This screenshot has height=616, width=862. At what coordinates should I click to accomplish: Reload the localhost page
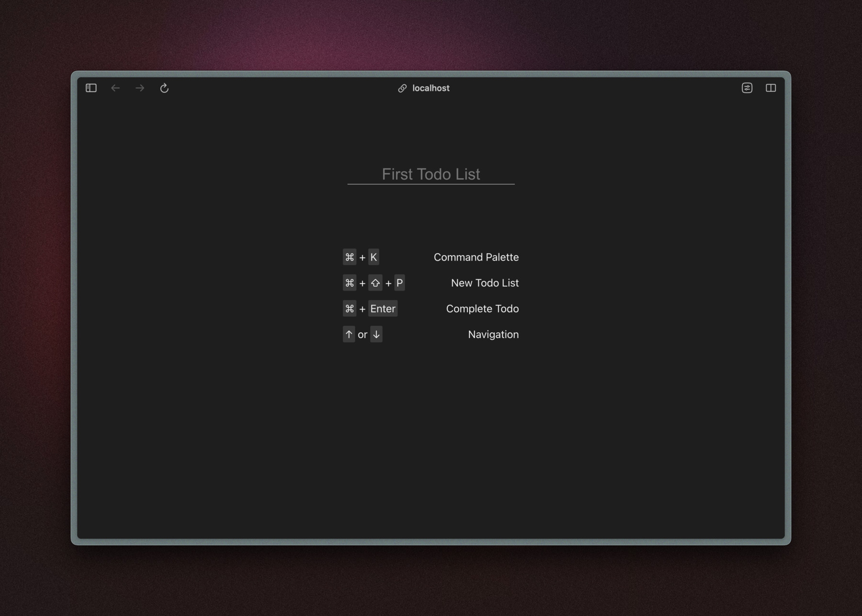(164, 88)
